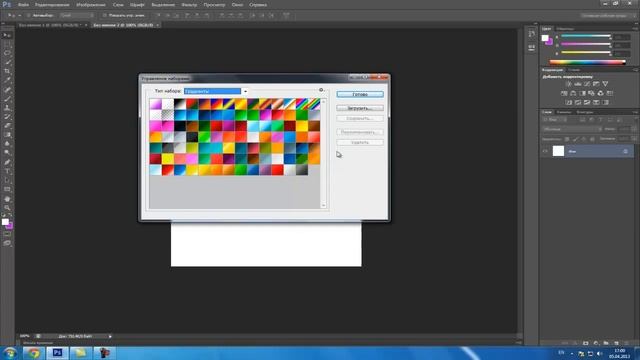The width and height of the screenshot is (640, 360).
Task: Toggle Quick Mask mode icon
Action: tap(7, 235)
